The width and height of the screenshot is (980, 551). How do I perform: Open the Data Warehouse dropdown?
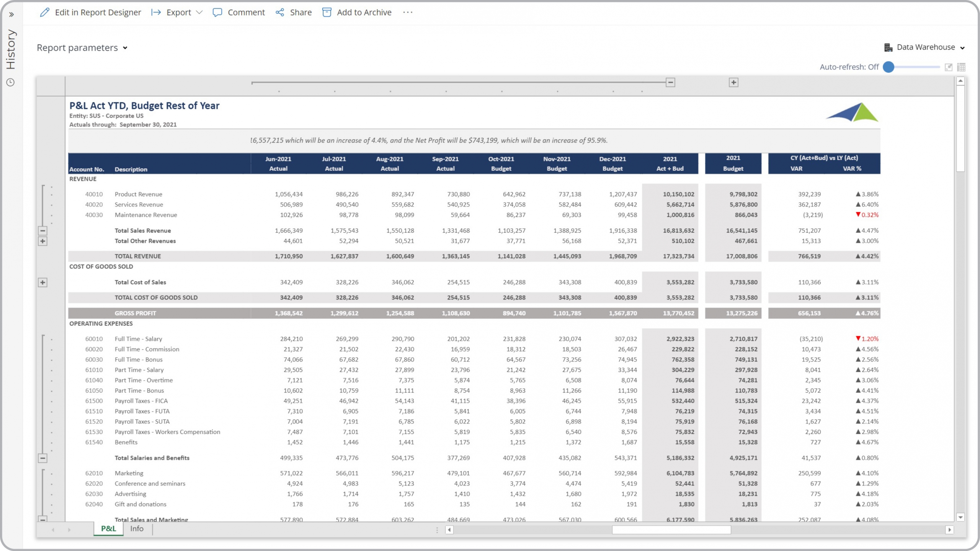click(x=924, y=47)
